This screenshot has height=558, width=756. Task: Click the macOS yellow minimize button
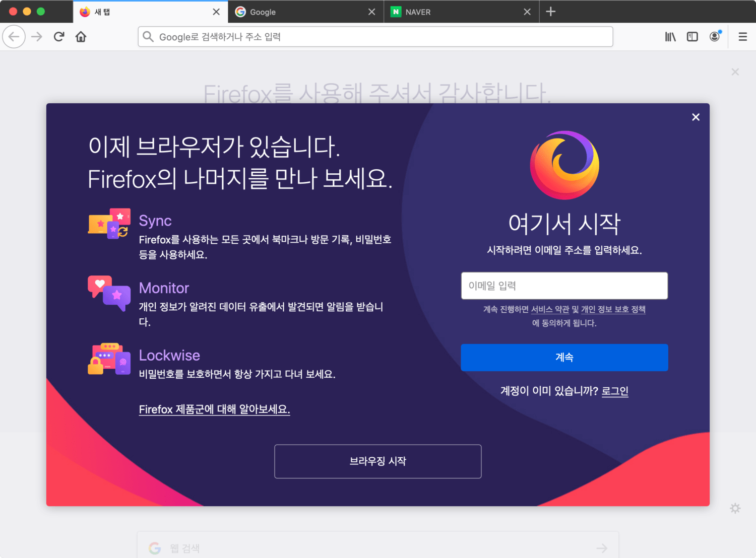[27, 12]
